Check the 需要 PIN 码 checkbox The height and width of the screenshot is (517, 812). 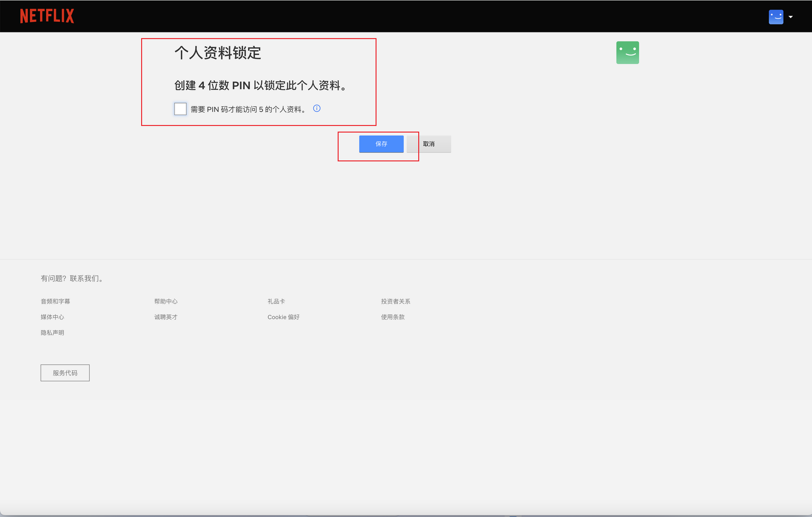180,109
